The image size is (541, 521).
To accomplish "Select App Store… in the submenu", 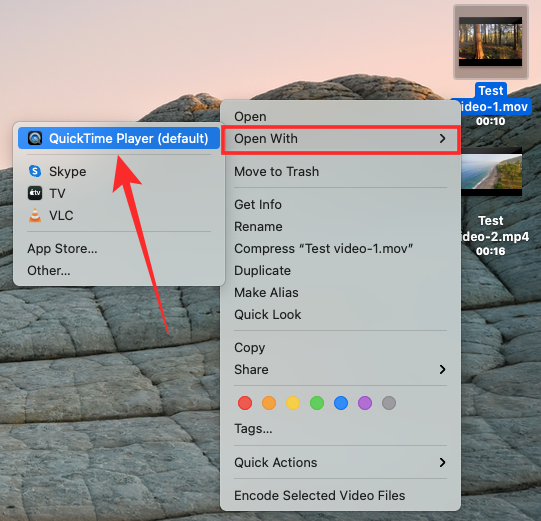I will (x=119, y=249).
